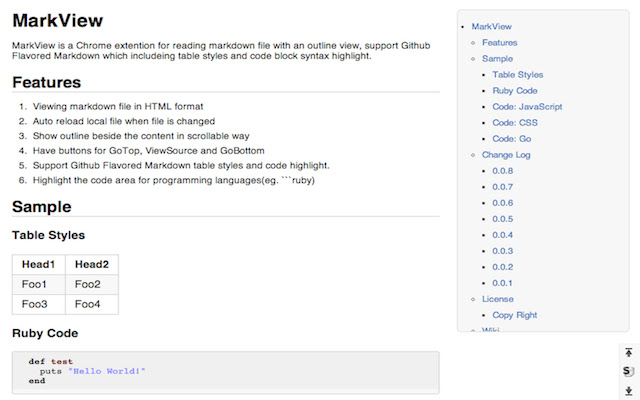Viewport: 640px width, 400px height.
Task: Navigate to Ruby Code outline entry
Action: coord(515,91)
